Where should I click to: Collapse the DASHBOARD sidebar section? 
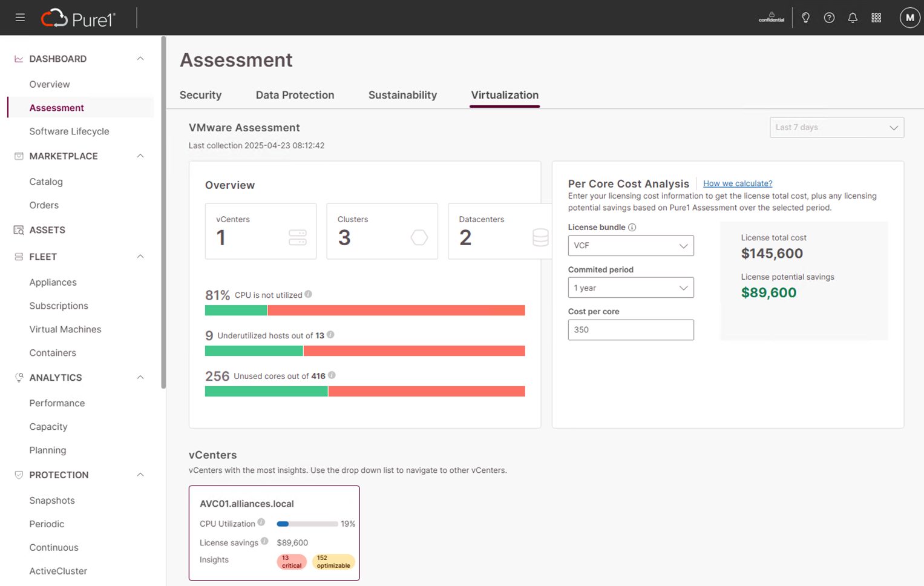tap(140, 59)
